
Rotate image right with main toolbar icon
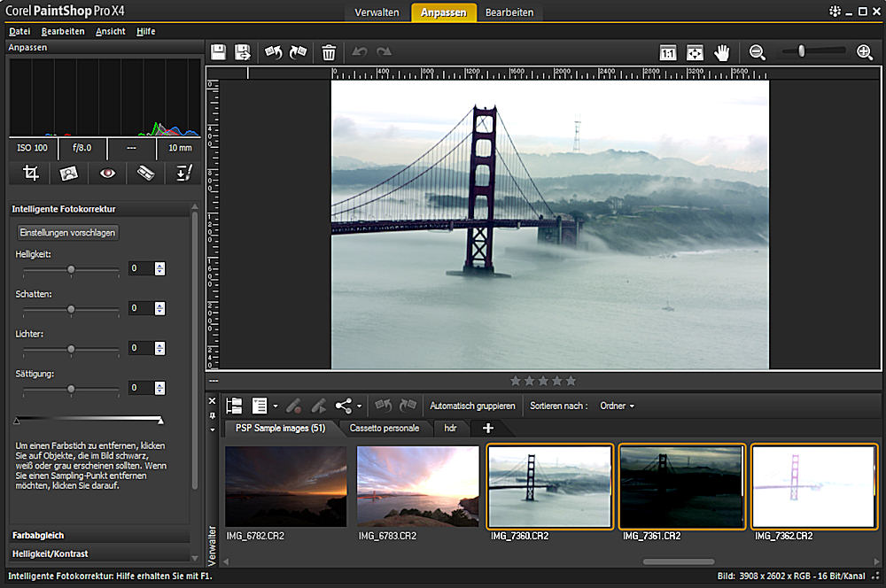[298, 52]
